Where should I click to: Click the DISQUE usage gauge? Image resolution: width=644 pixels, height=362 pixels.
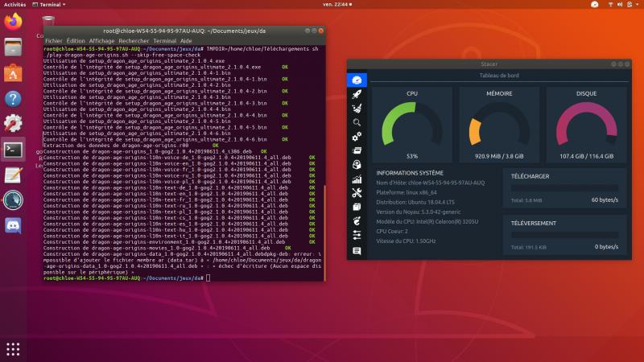pyautogui.click(x=586, y=125)
